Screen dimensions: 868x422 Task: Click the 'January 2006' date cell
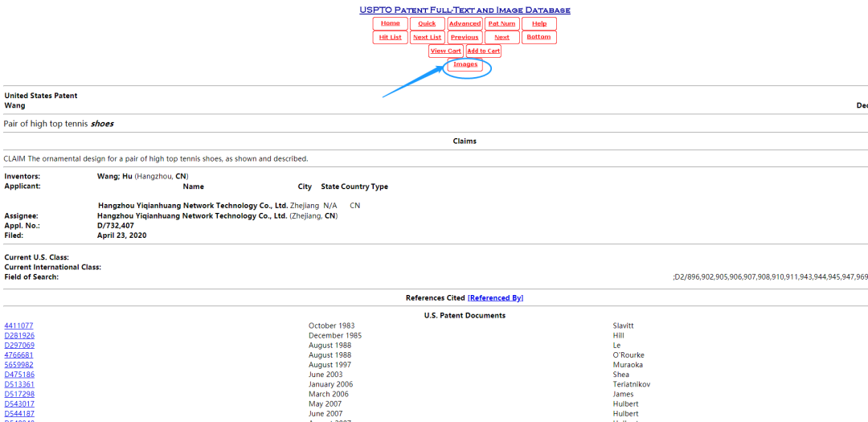[330, 384]
